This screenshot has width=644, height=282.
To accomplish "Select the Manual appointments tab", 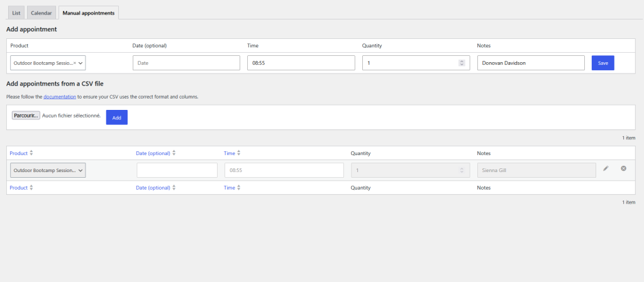I will click(x=89, y=13).
